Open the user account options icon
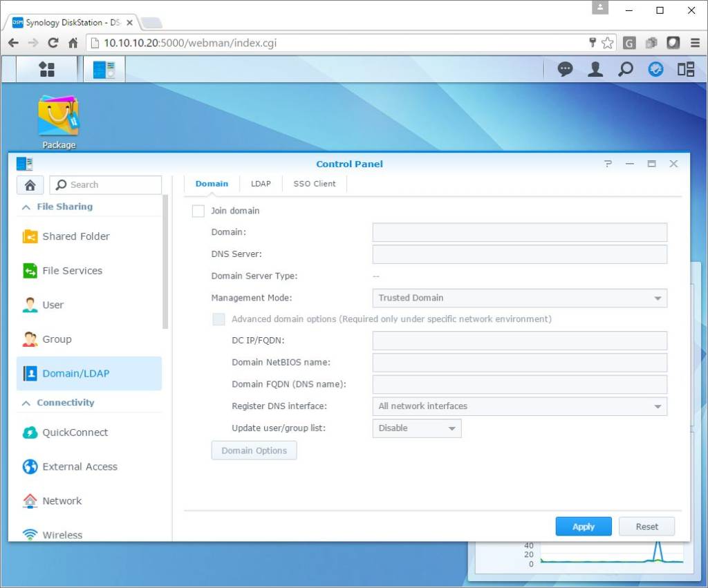This screenshot has width=708, height=588. (595, 69)
